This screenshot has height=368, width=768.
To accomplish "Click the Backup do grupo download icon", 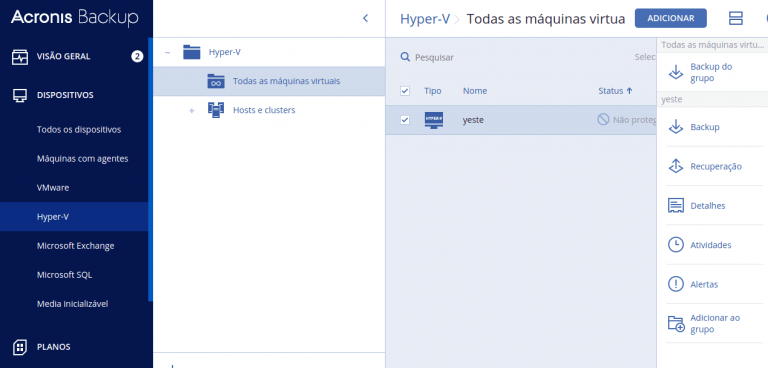I will pyautogui.click(x=676, y=73).
